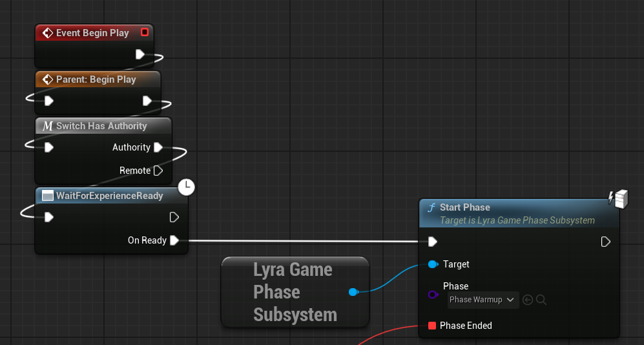
Task: Select the Switch Has Authority node header
Action: (x=103, y=126)
